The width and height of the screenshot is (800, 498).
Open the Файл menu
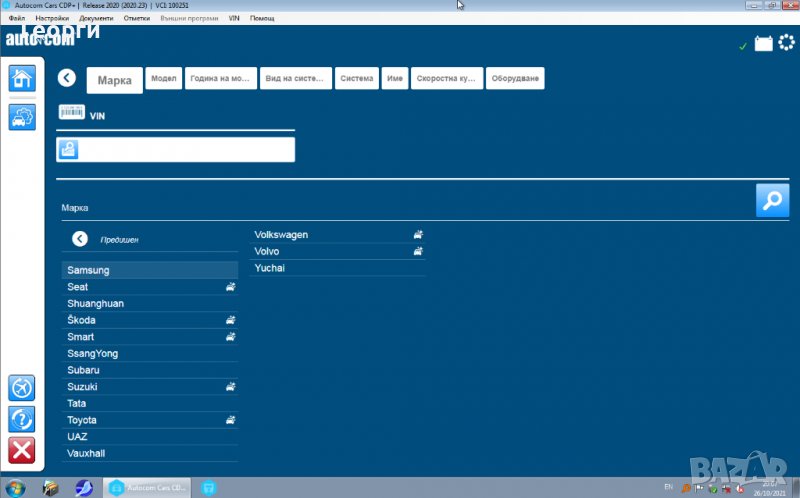coord(16,18)
